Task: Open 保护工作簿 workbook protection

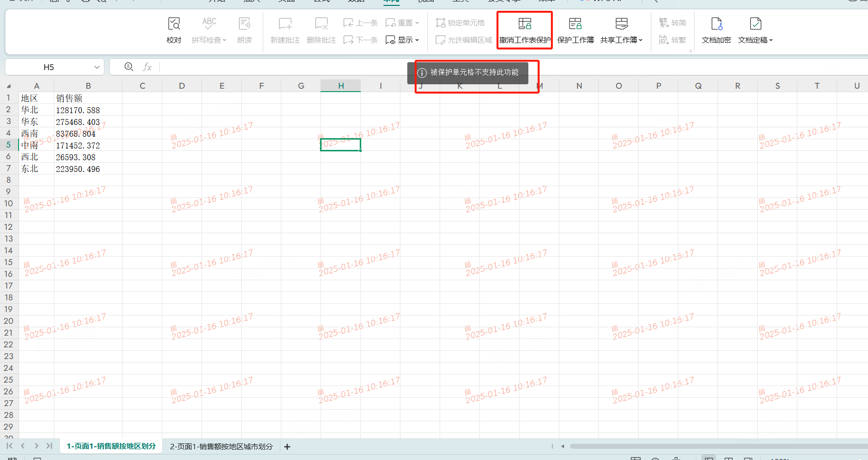Action: [575, 30]
